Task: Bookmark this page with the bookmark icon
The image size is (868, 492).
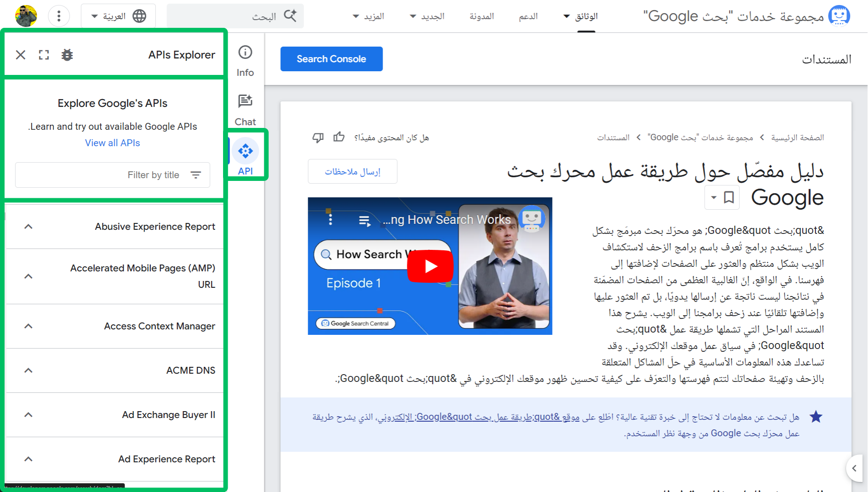Action: point(729,197)
